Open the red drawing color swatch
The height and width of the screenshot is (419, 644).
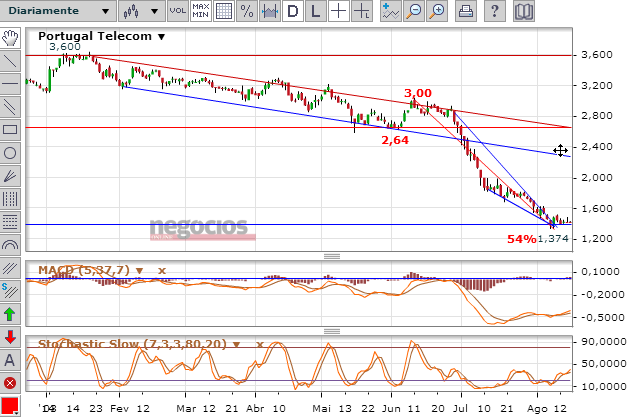point(10,406)
